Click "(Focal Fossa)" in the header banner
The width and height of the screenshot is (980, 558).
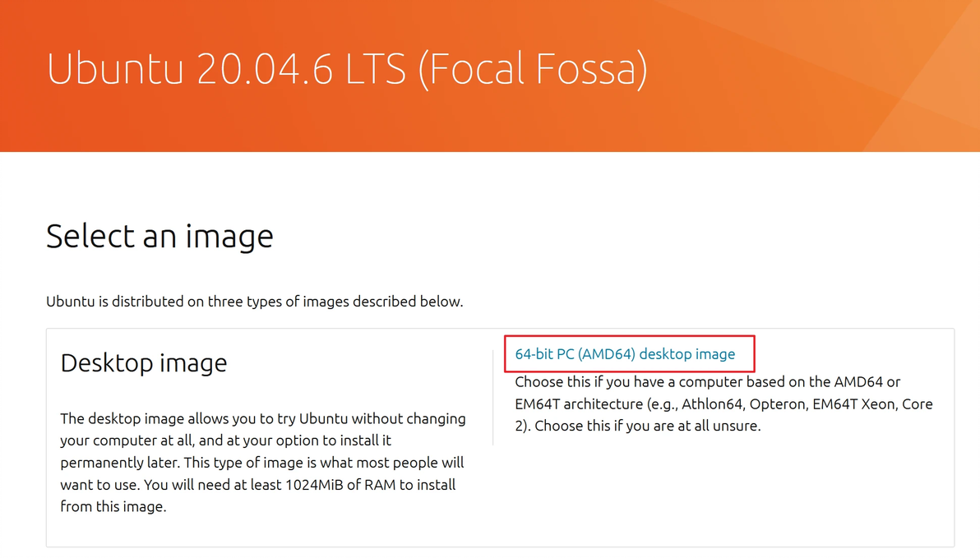click(533, 68)
